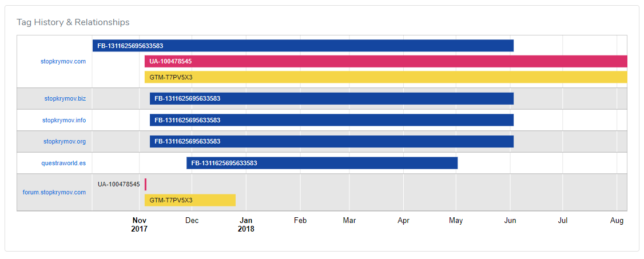Select the blue FB-1311625695633583 bar for stopkrymov.com
The height and width of the screenshot is (259, 644).
click(x=303, y=46)
